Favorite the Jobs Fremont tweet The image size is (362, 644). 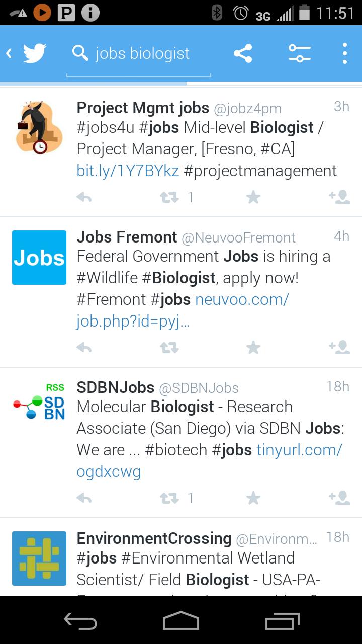coord(253,347)
